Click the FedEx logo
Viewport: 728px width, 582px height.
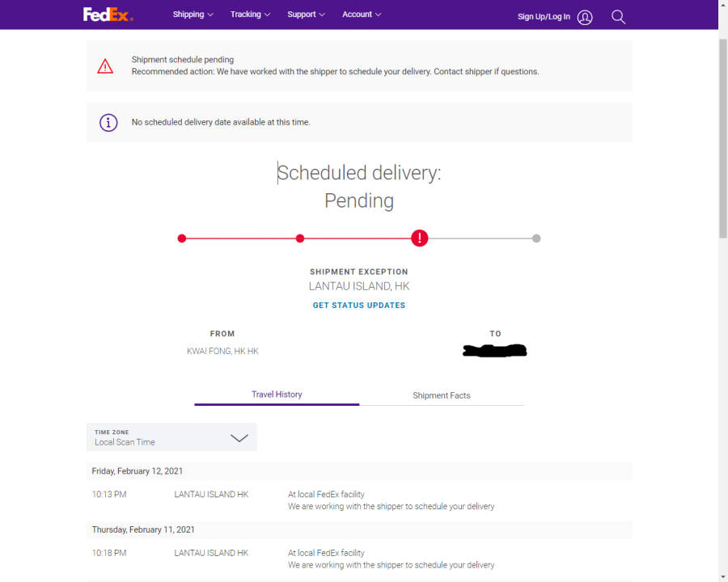tap(107, 14)
